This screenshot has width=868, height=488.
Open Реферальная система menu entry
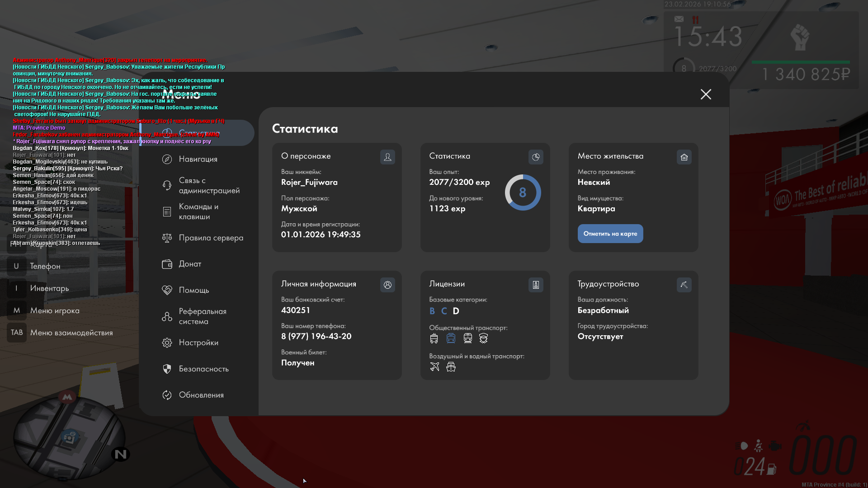[x=202, y=316]
